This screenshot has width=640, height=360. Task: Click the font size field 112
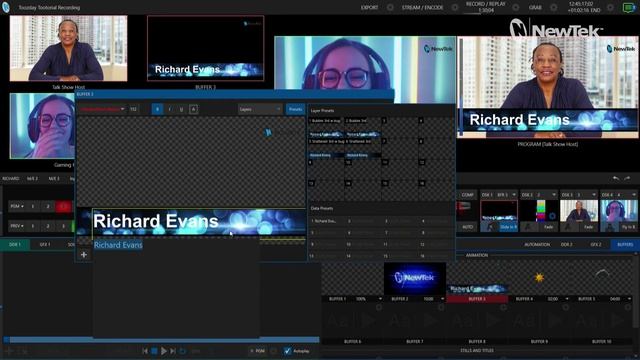[133, 109]
